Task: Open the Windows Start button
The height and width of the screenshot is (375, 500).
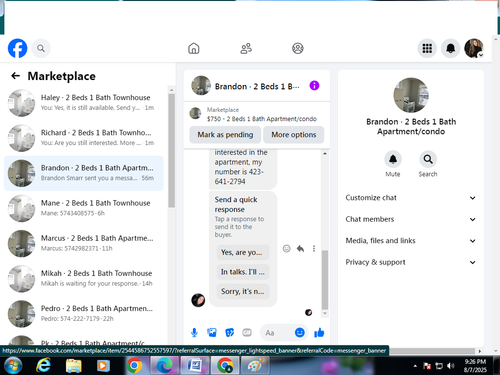Action: point(13,366)
